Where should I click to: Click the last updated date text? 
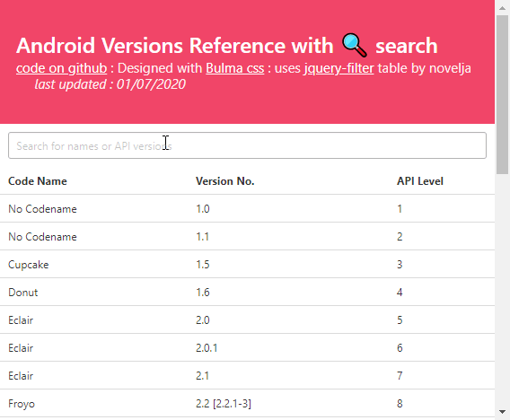(x=110, y=84)
